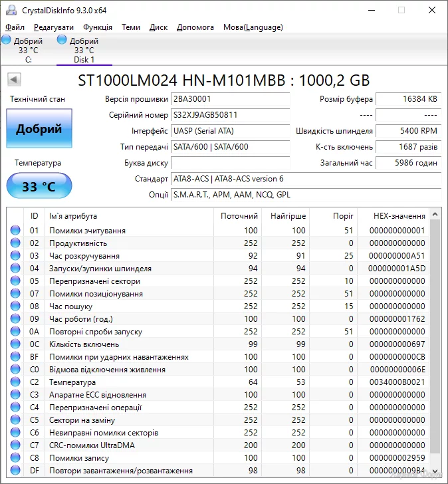Click status orb for Повторні спроби запуску row
448x484 pixels.
pyautogui.click(x=15, y=331)
